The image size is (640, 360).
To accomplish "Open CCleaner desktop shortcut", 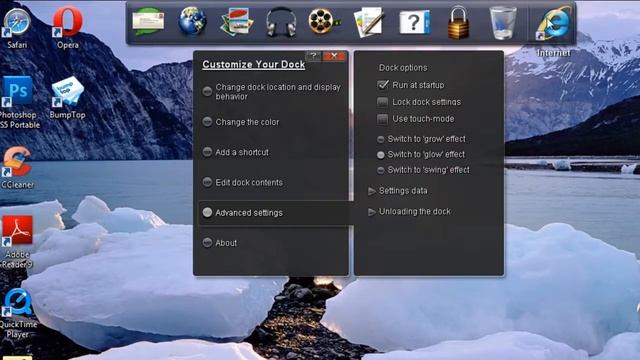I will tap(17, 168).
